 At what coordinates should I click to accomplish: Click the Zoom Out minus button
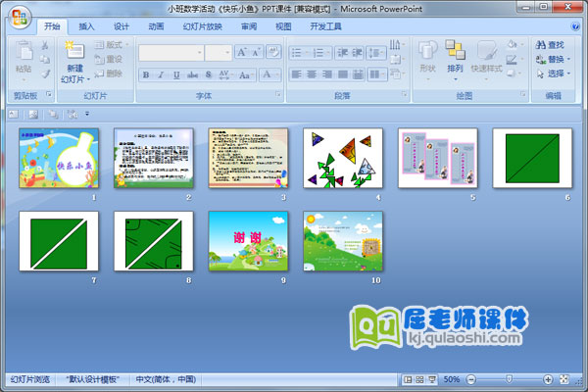click(x=471, y=379)
